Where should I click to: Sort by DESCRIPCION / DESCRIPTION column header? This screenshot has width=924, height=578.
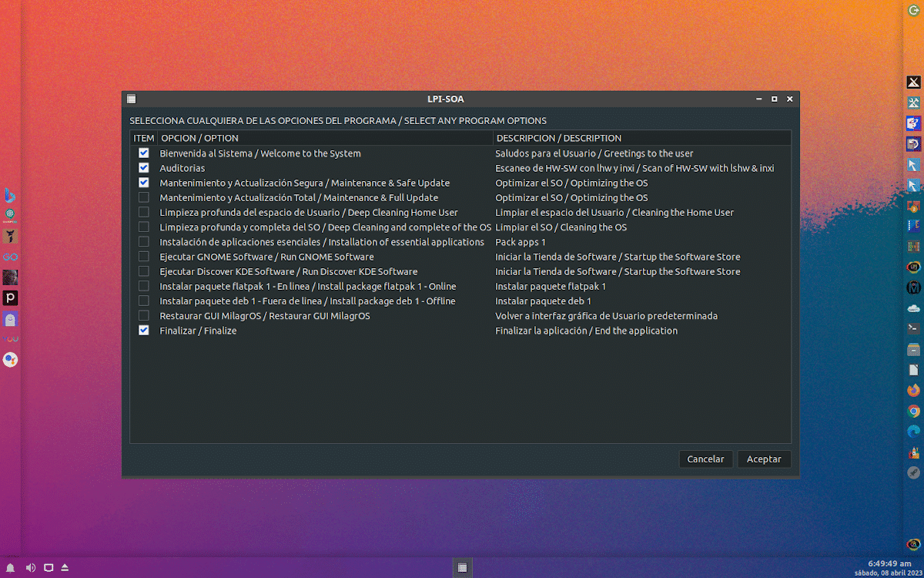[x=642, y=138]
